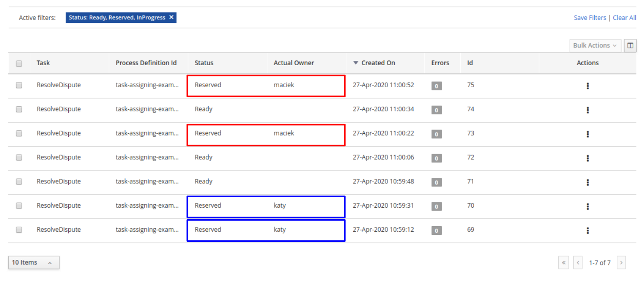Go to next page with the right arrow
The height and width of the screenshot is (281, 644).
point(621,262)
